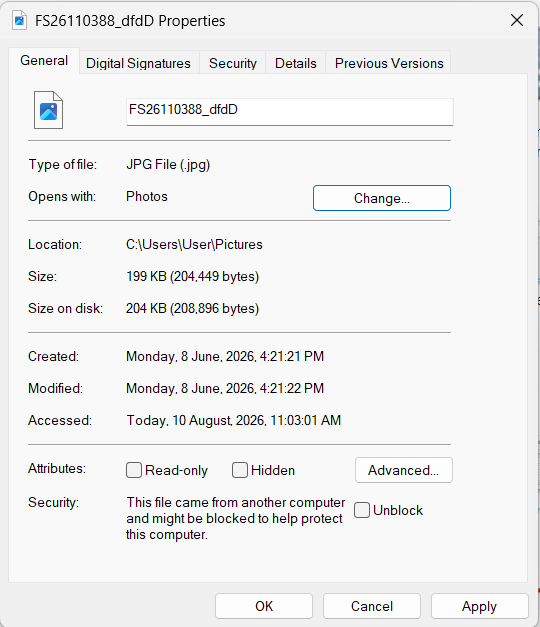Click the FS26110388_dfdD filename field

[290, 112]
